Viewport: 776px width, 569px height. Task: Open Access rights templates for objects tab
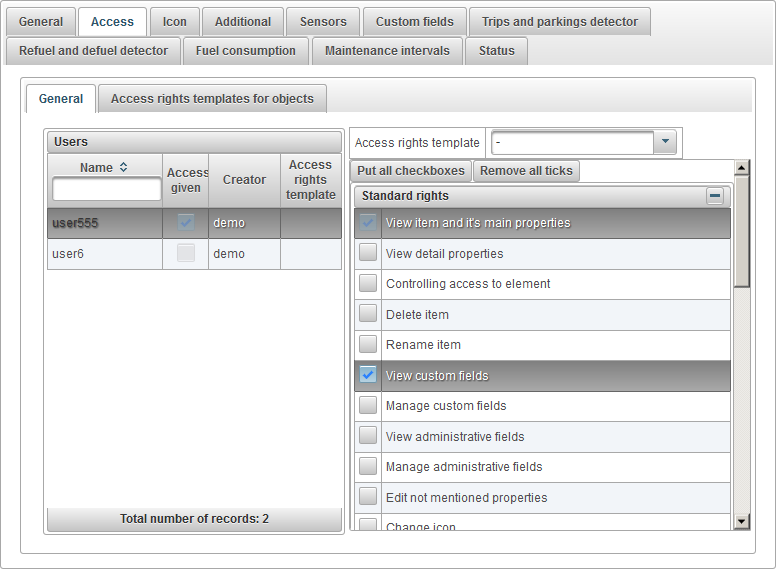click(212, 99)
